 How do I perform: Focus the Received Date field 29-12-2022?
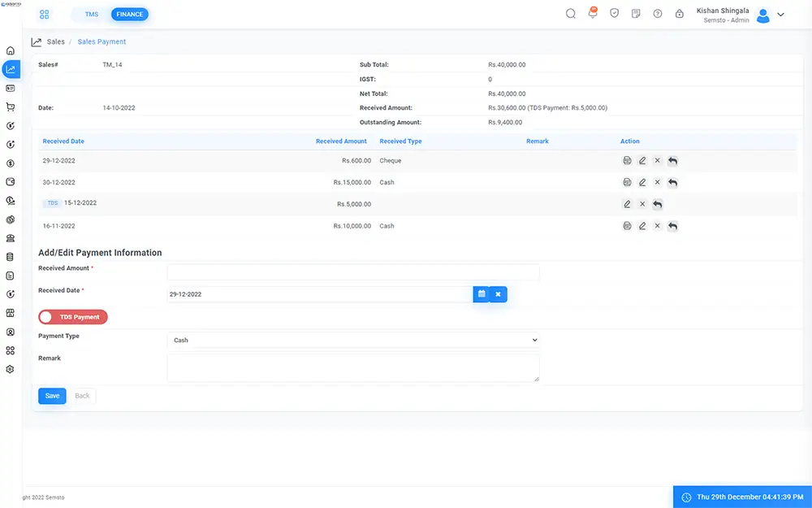[x=320, y=294]
